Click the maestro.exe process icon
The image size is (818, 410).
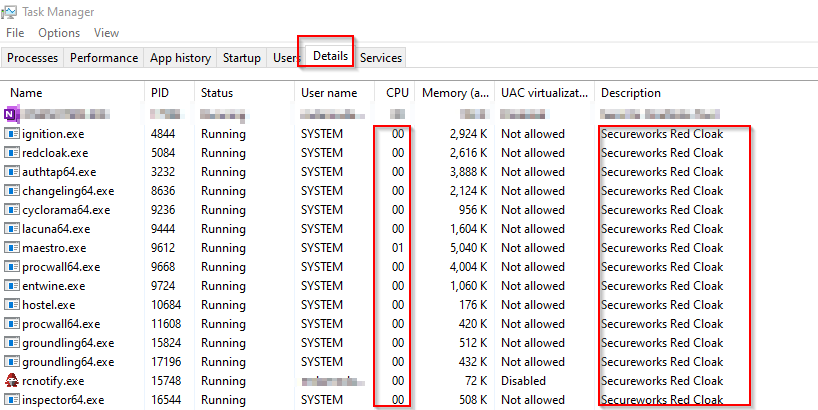11,248
